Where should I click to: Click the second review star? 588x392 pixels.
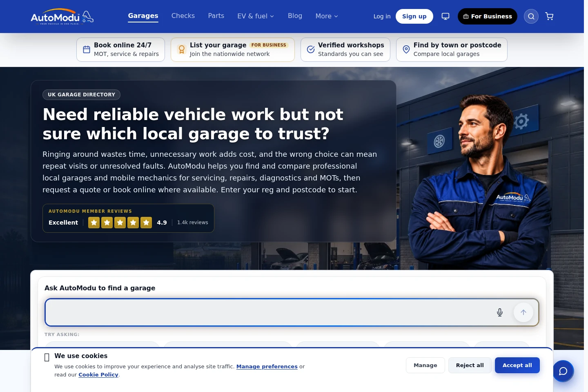coord(107,223)
